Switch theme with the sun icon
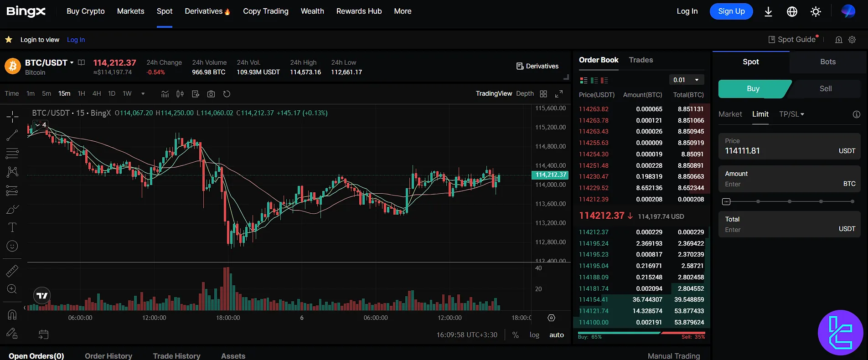Viewport: 868px width, 360px height. [x=816, y=11]
